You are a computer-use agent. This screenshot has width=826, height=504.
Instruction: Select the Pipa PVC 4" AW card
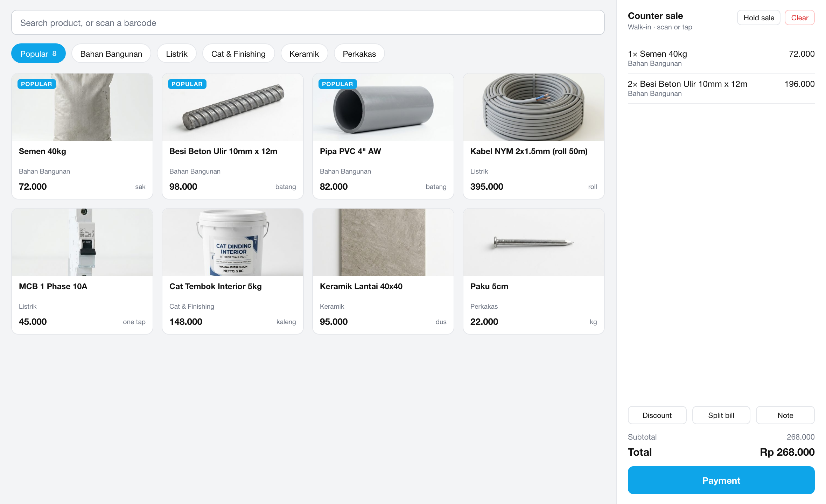coord(383,136)
